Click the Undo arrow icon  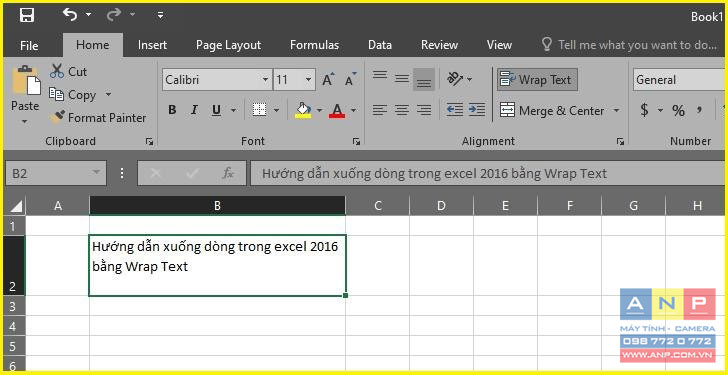pyautogui.click(x=70, y=15)
